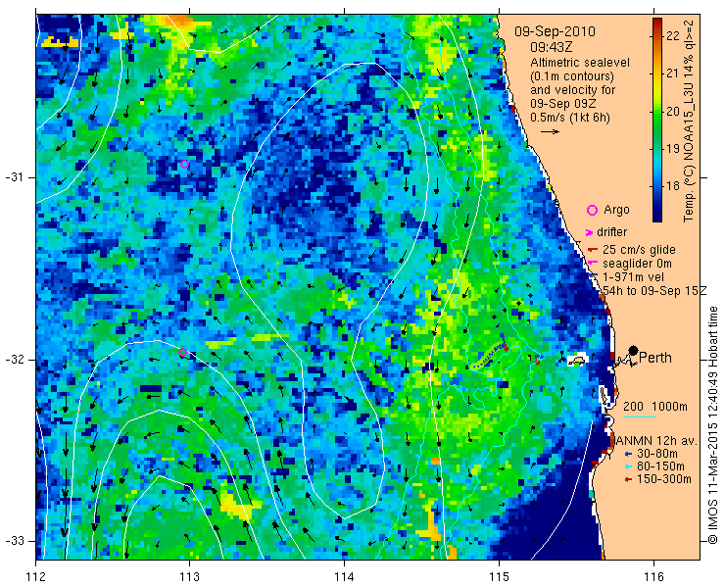Image resolution: width=725 pixels, height=588 pixels.
Task: Click the 18 tick on the color bar
Action: 673,186
